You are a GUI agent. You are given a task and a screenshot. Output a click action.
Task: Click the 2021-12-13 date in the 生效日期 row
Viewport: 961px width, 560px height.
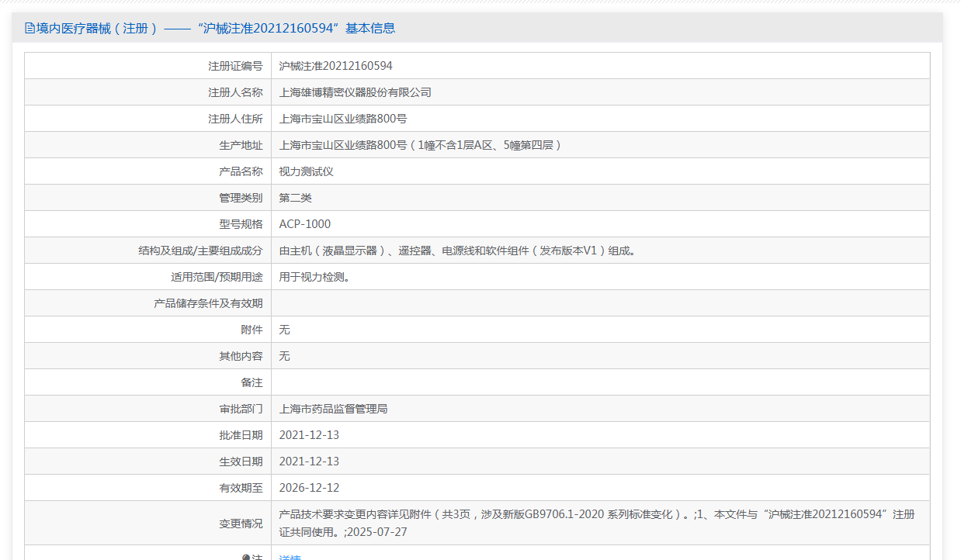click(x=309, y=461)
